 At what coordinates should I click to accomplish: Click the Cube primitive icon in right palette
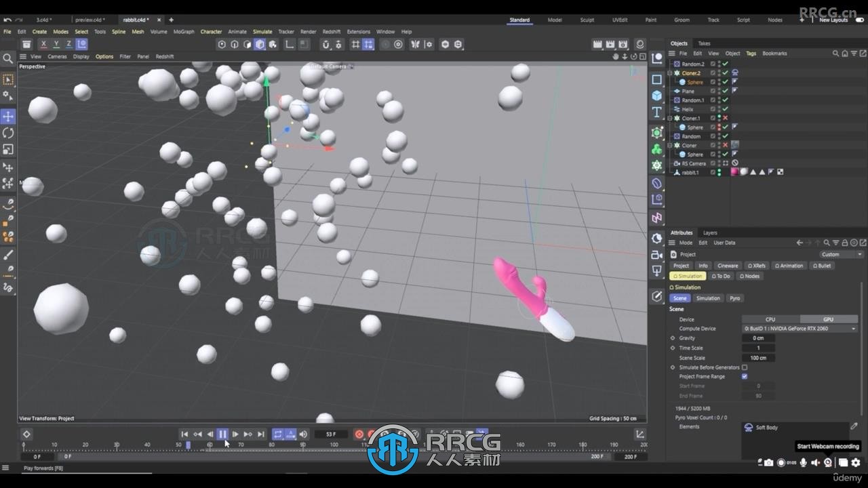[656, 96]
